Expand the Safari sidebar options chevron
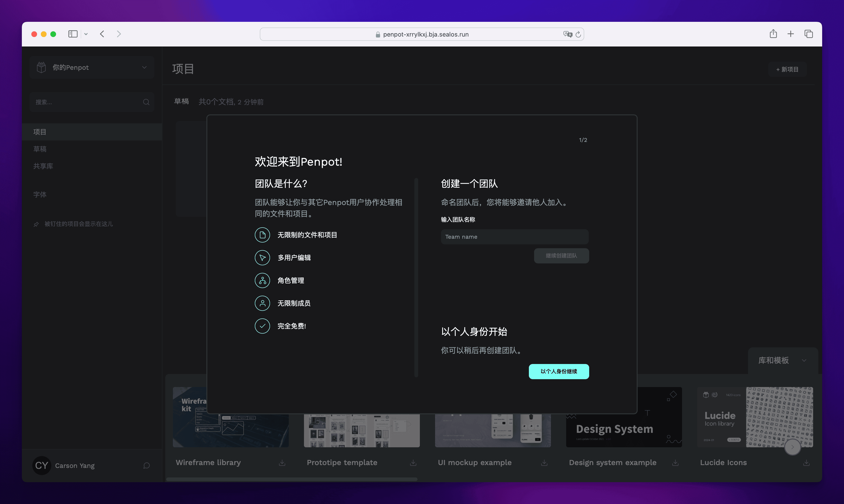This screenshot has height=504, width=844. coord(86,34)
